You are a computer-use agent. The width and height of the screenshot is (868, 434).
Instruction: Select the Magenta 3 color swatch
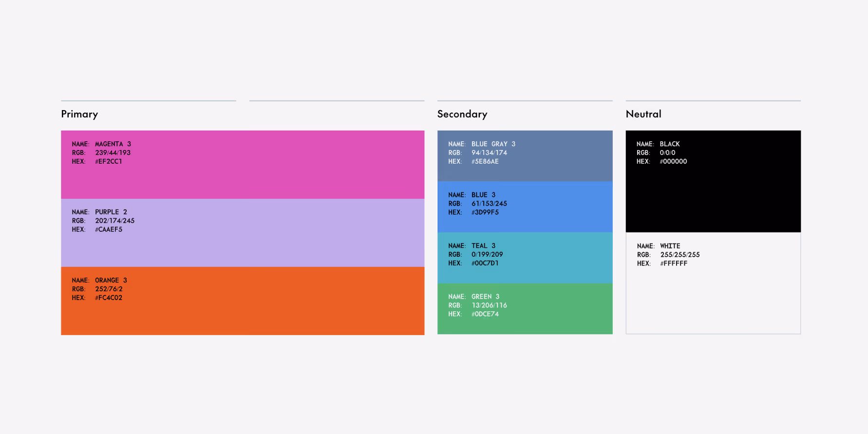coord(243,165)
